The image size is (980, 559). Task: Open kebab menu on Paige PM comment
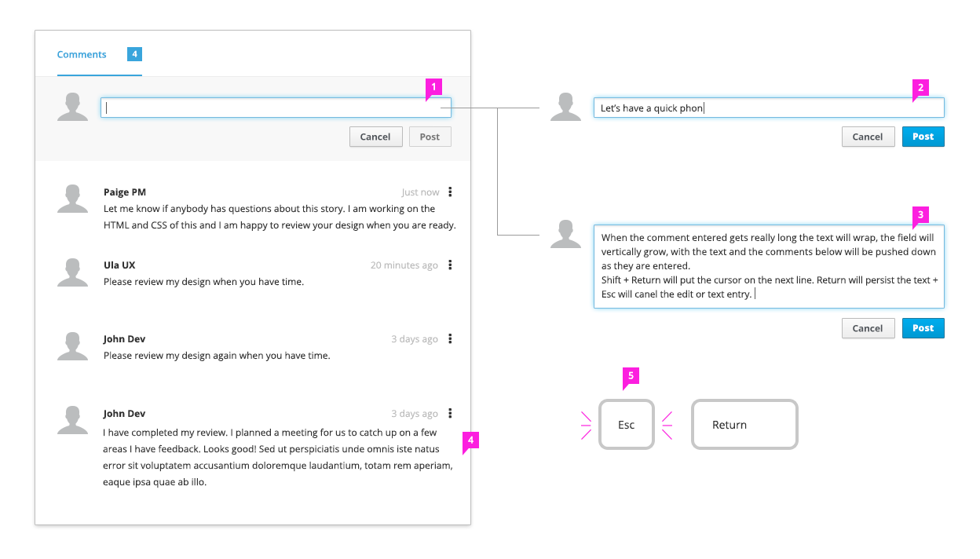450,192
